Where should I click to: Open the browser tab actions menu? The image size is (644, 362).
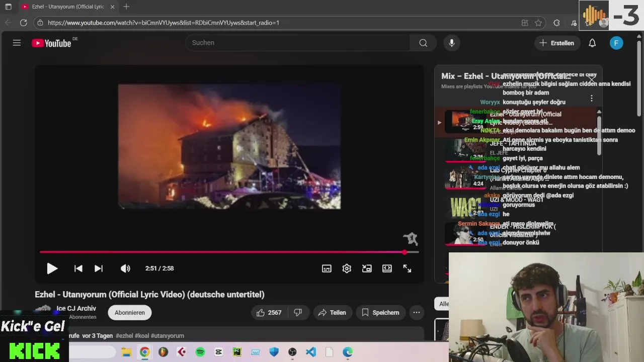tap(8, 7)
